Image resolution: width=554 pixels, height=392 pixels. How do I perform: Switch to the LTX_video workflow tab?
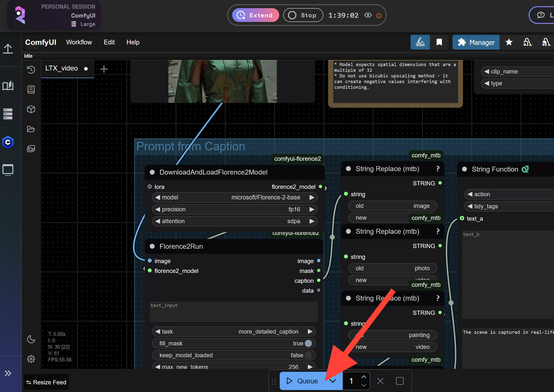click(x=61, y=68)
